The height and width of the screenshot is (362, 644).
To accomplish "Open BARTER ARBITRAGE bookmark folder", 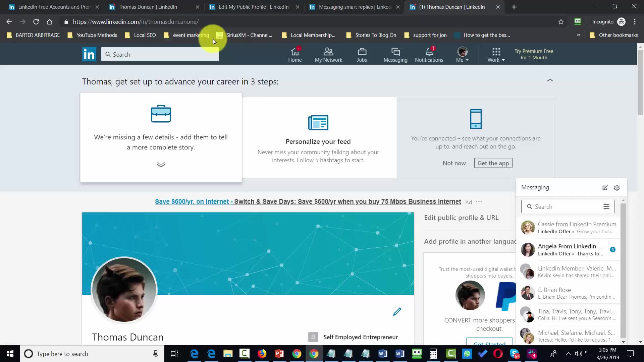I will tap(34, 35).
